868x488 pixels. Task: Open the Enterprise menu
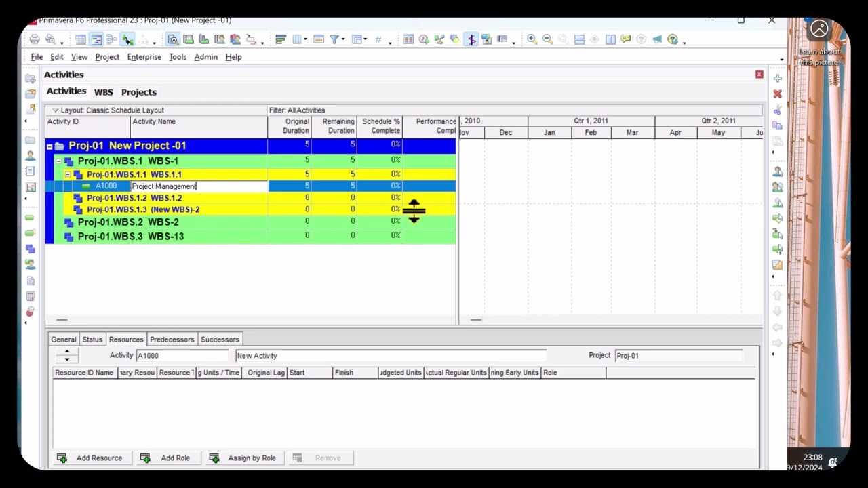tap(144, 57)
